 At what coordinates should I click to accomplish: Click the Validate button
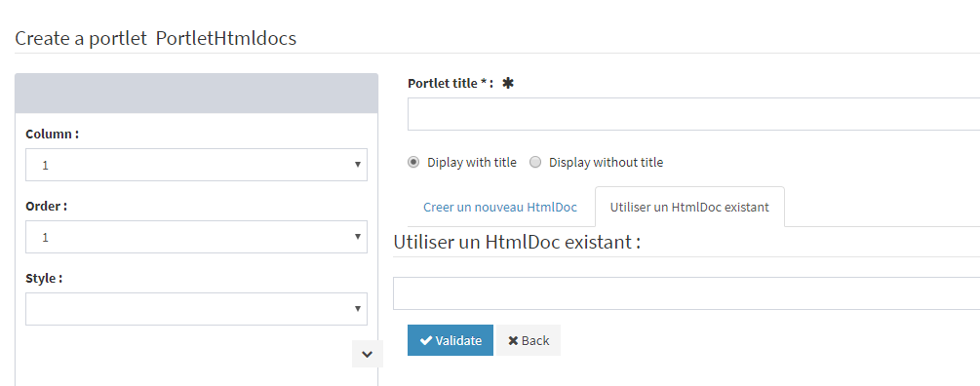[450, 340]
